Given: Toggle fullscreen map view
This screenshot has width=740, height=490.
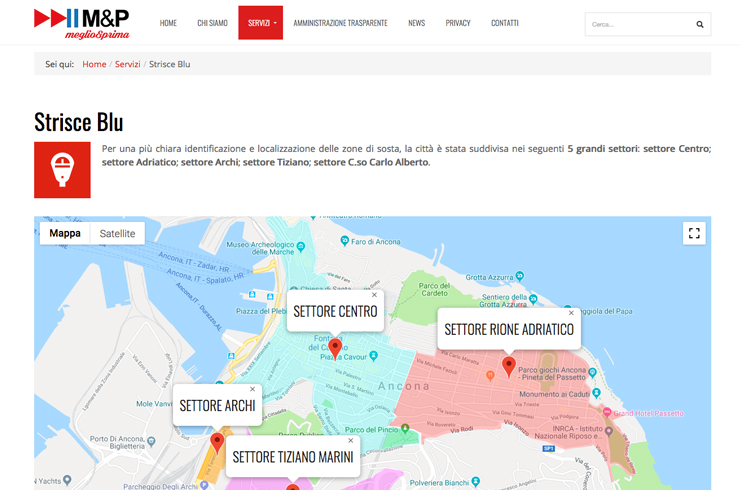Looking at the screenshot, I should pos(694,233).
